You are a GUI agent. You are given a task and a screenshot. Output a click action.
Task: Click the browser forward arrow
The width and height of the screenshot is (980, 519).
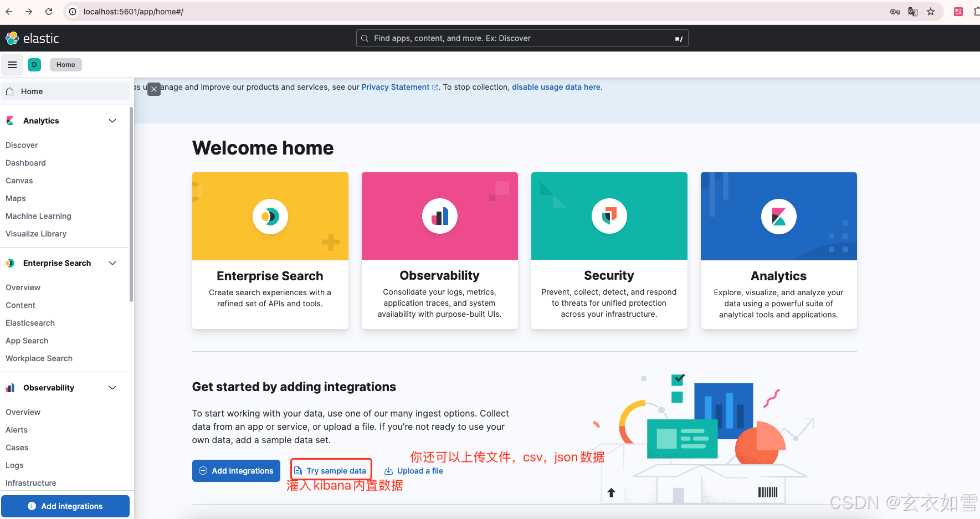coord(29,12)
